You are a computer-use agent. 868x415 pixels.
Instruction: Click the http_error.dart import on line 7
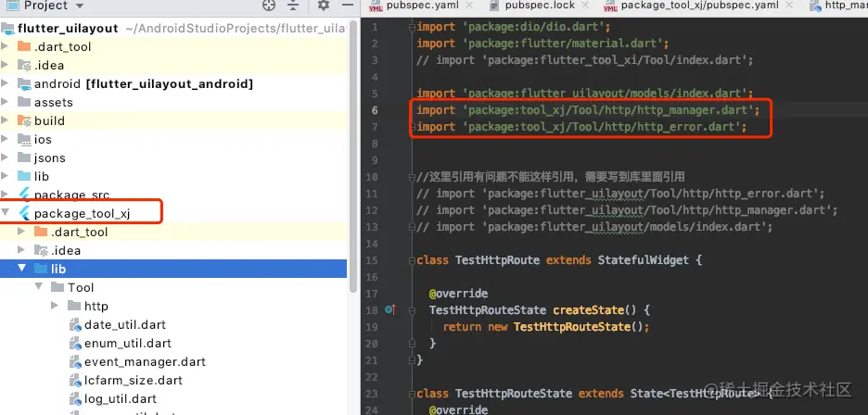581,127
